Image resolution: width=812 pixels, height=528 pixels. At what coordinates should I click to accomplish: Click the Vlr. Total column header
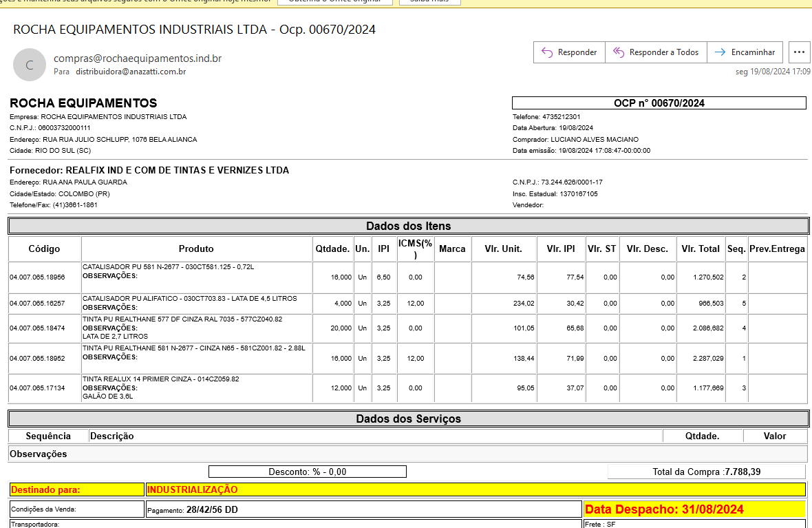(x=700, y=249)
